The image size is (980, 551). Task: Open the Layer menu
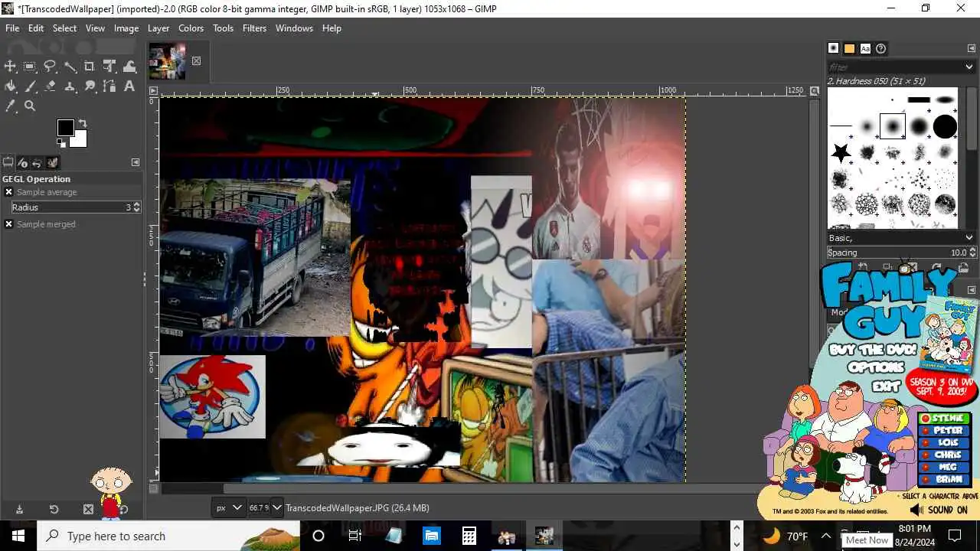158,28
